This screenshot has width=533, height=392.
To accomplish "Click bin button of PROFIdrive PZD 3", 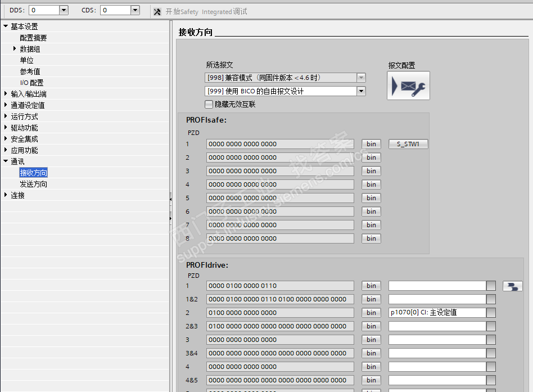I will (x=371, y=340).
